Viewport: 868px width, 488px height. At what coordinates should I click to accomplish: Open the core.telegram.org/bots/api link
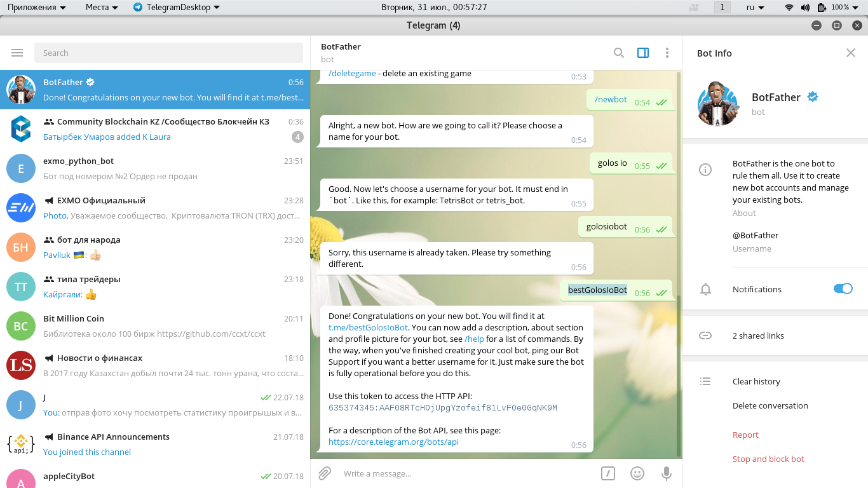(393, 442)
